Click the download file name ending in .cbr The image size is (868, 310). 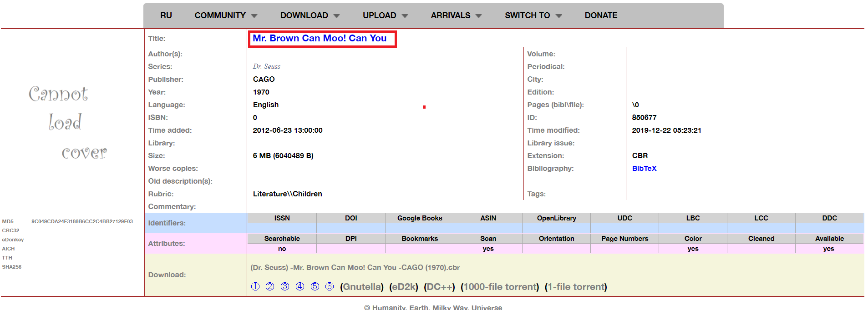point(355,268)
